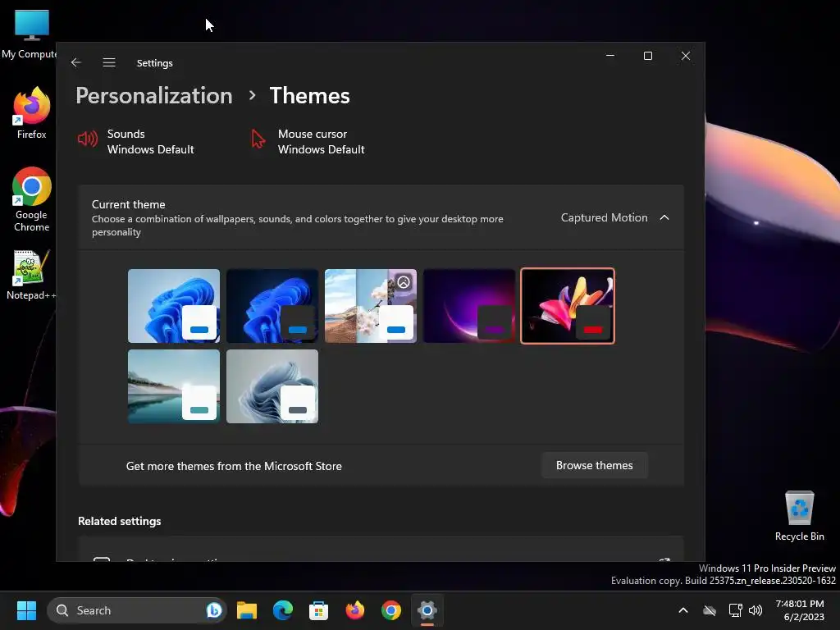Click the Settings gear taskbar icon
Screen dimensions: 840x630
427,610
